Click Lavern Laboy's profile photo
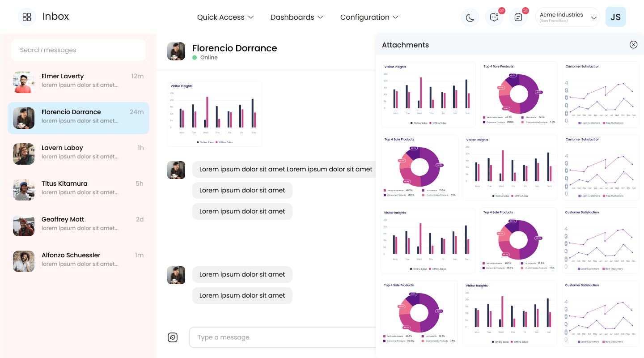644x358 pixels. [24, 154]
